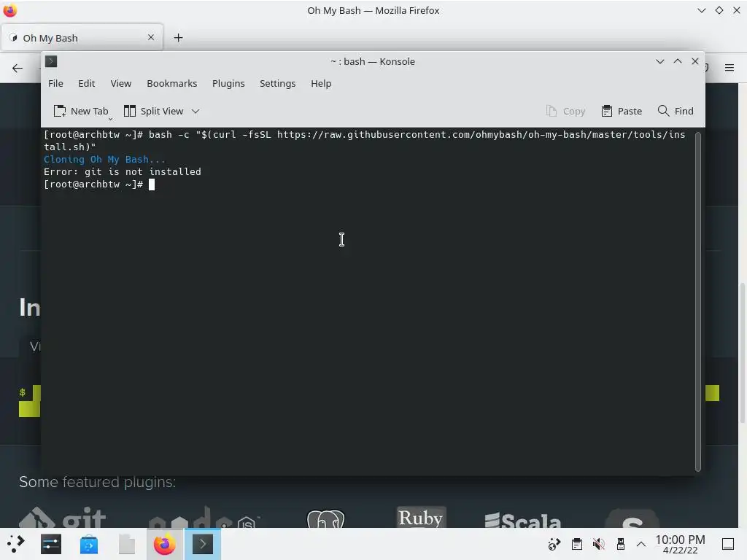Click the PostgreSQL elephant logo

(325, 518)
